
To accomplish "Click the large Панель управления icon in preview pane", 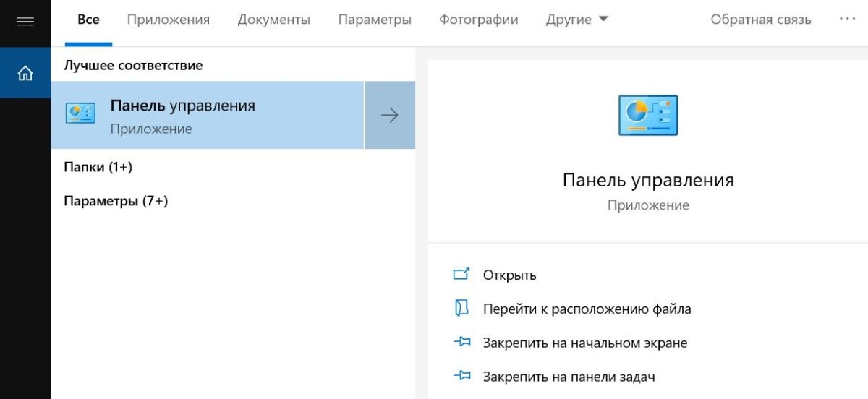I will click(648, 116).
